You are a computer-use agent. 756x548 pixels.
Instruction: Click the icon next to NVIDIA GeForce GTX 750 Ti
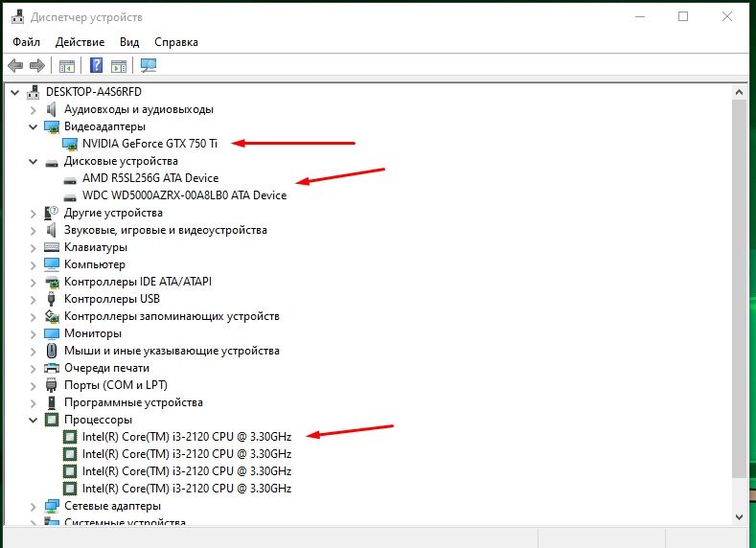[70, 144]
